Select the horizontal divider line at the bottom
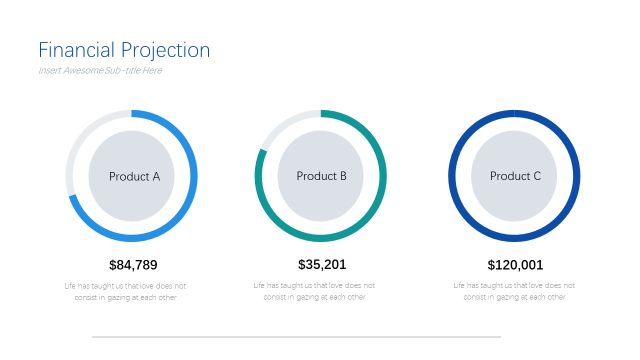The width and height of the screenshot is (640, 360). [296, 337]
